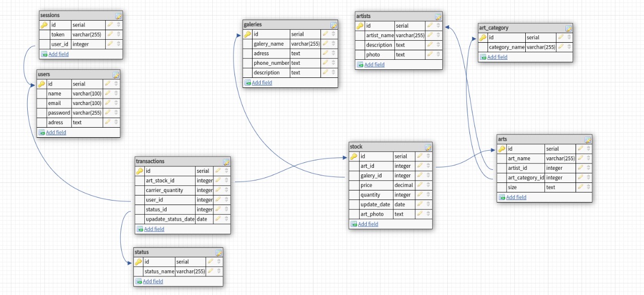The height and width of the screenshot is (295, 644).
Task: Use sort arrows on galeries adress row
Action: [334, 53]
